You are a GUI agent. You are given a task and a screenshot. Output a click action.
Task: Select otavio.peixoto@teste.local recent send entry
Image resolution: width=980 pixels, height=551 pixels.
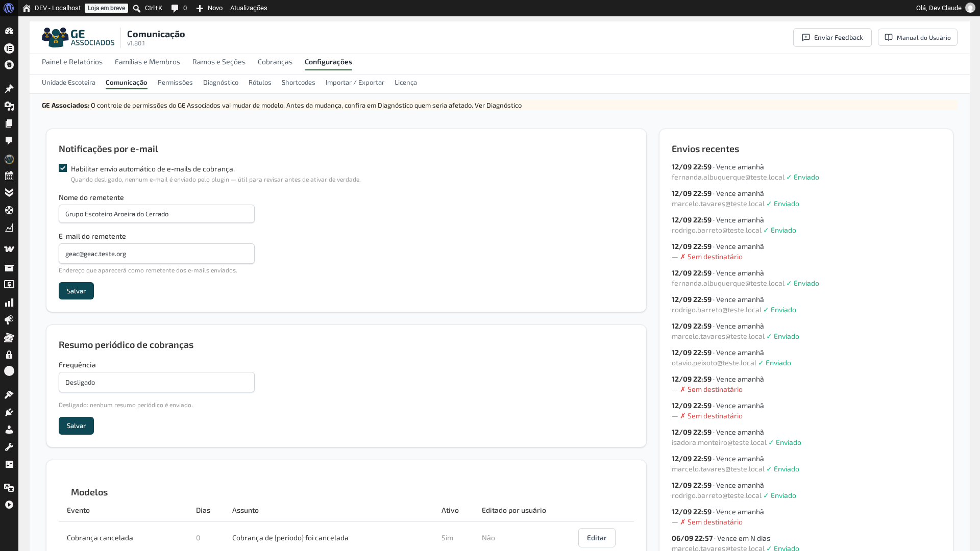coord(731,358)
